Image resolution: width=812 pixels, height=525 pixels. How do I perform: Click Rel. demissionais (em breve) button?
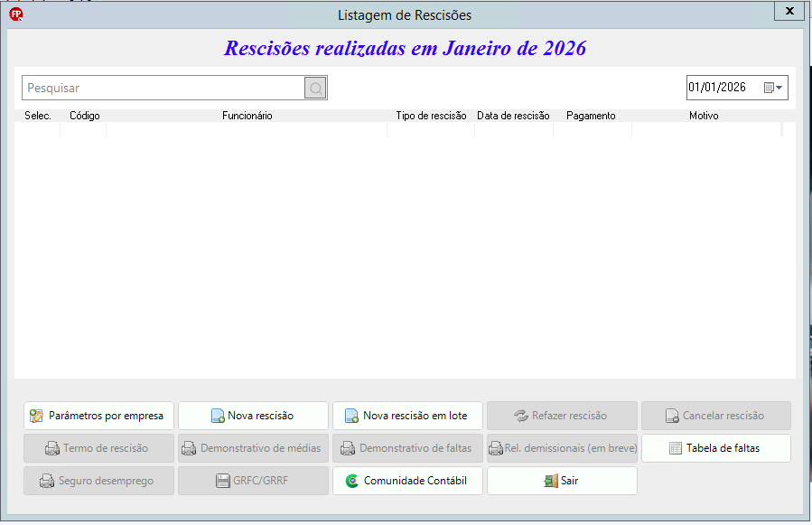[562, 448]
